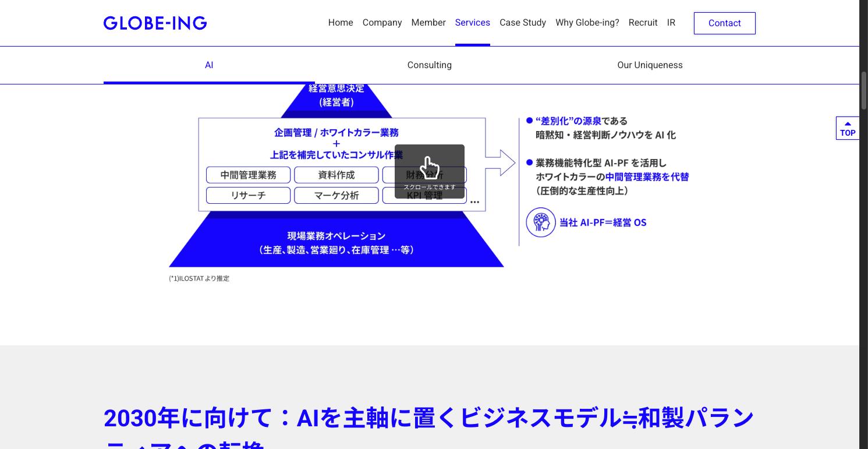Click the 資料作成 box

[336, 175]
